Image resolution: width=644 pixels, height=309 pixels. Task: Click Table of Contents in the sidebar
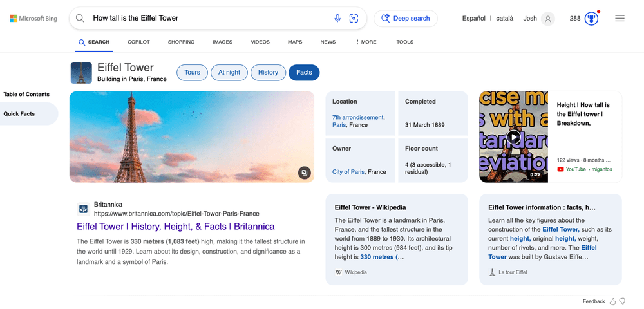26,94
